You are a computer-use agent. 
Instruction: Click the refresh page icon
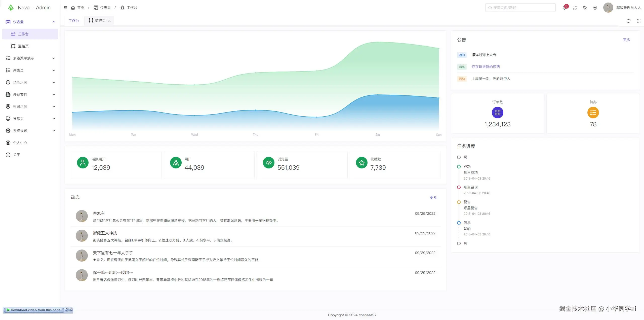[628, 21]
